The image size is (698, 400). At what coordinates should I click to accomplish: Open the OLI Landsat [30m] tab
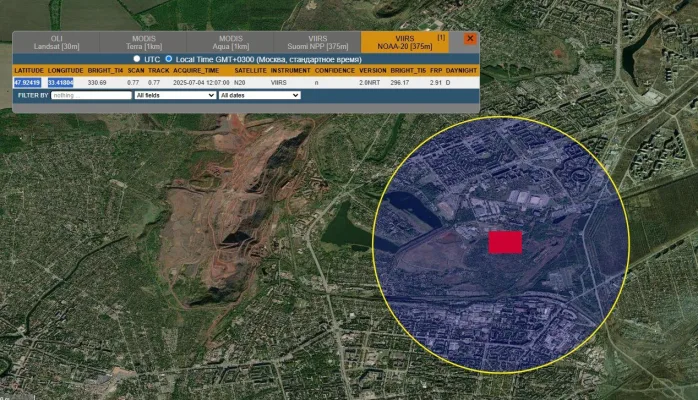pos(56,43)
